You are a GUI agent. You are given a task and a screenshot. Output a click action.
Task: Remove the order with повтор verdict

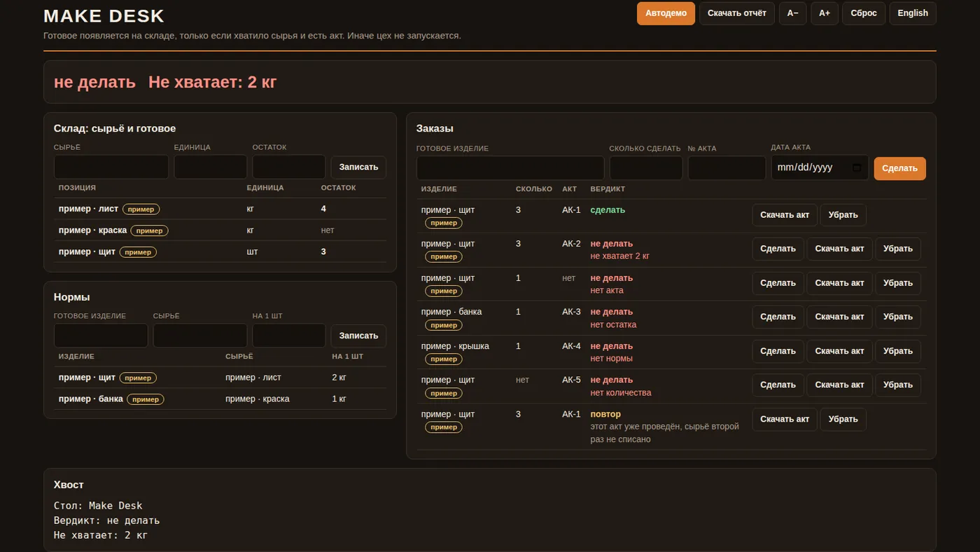point(843,419)
